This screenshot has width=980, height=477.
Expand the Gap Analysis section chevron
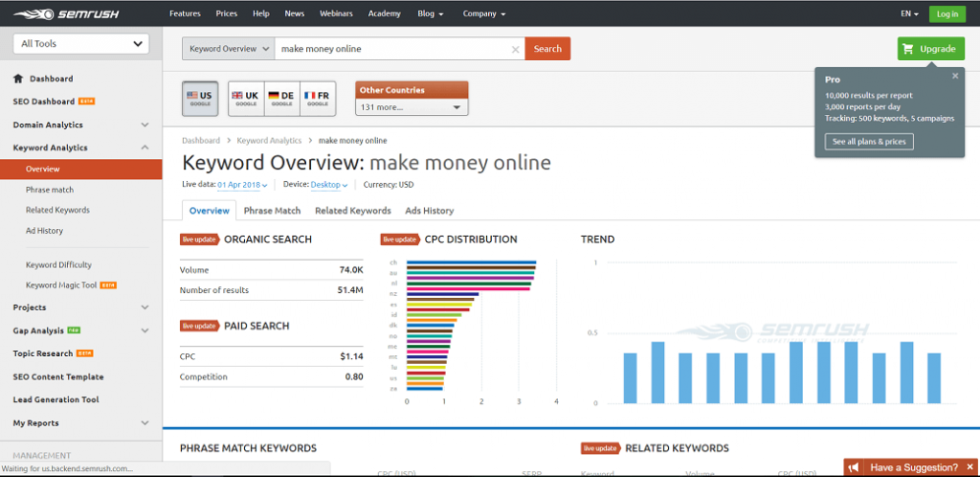pyautogui.click(x=145, y=330)
